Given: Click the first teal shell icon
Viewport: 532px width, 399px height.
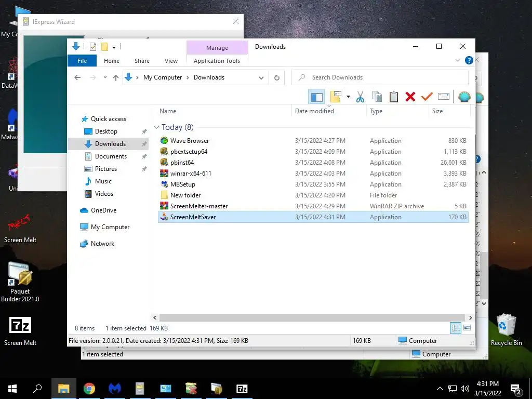Looking at the screenshot, I should tap(464, 97).
